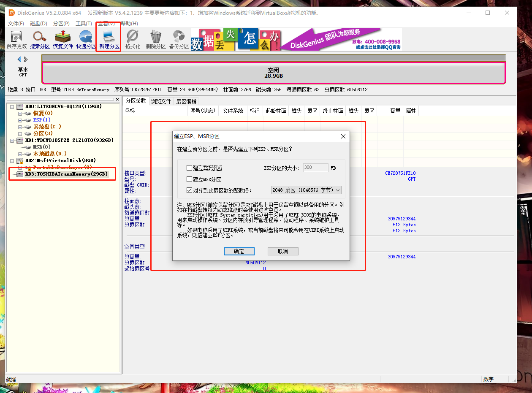Select the MSR(0) partition in tree

pos(42,147)
